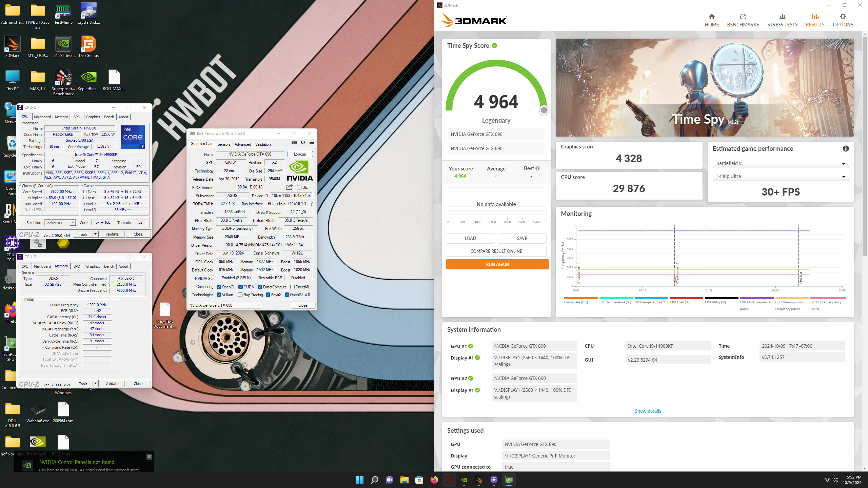This screenshot has width=868, height=488.
Task: Click the RUN AGAIN button
Action: point(497,264)
